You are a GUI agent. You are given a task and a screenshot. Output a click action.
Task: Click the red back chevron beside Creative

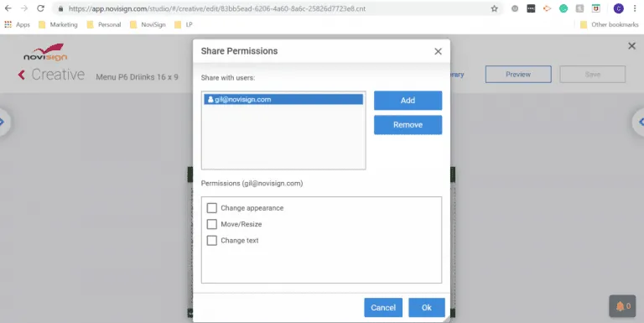21,75
